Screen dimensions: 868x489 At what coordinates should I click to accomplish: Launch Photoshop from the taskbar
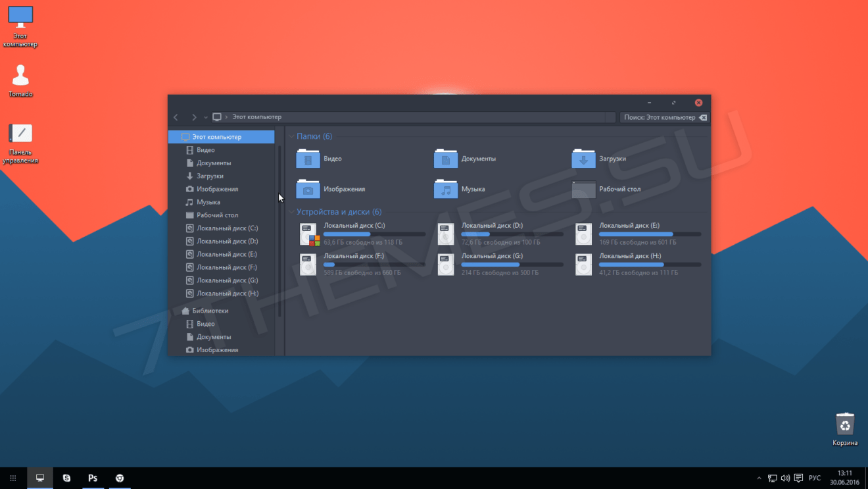pyautogui.click(x=93, y=477)
